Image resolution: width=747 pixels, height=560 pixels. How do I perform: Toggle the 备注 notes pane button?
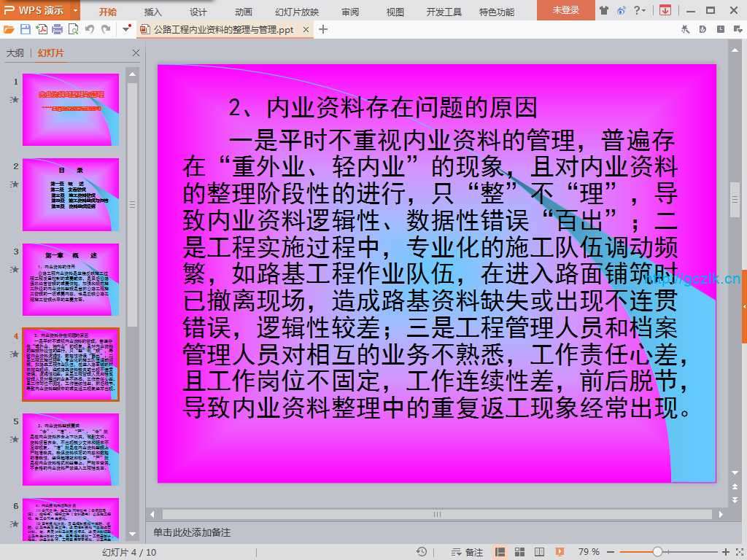[468, 552]
